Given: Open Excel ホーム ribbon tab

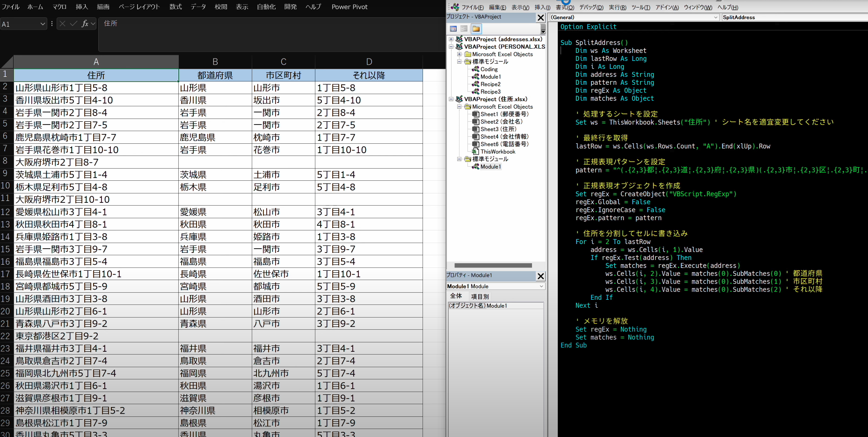Looking at the screenshot, I should point(35,7).
